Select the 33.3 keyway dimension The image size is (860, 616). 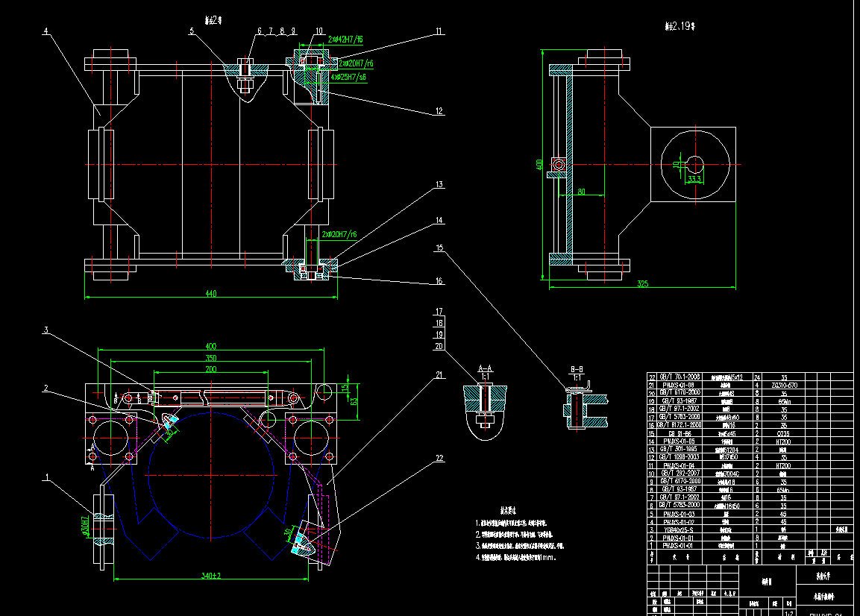point(694,179)
